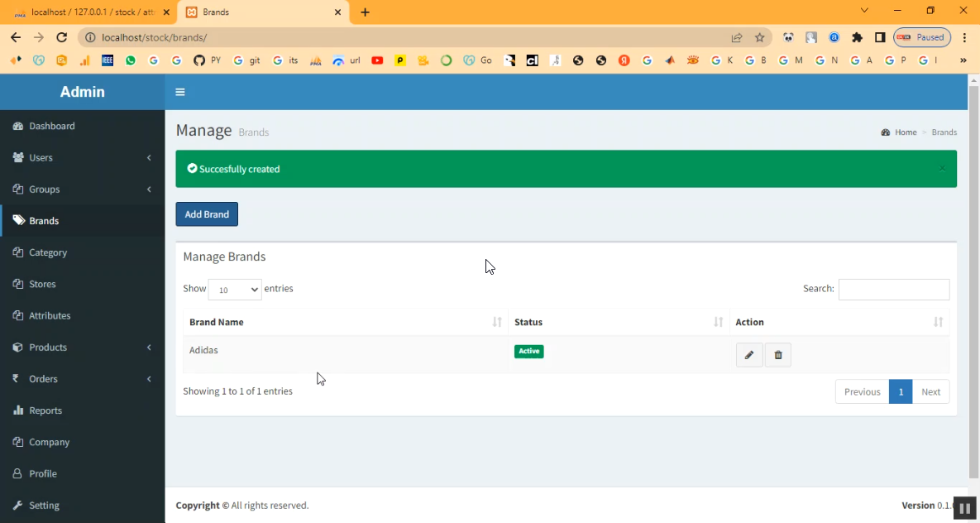Viewport: 980px width, 523px height.
Task: Bookmark this page with star icon
Action: pos(759,37)
